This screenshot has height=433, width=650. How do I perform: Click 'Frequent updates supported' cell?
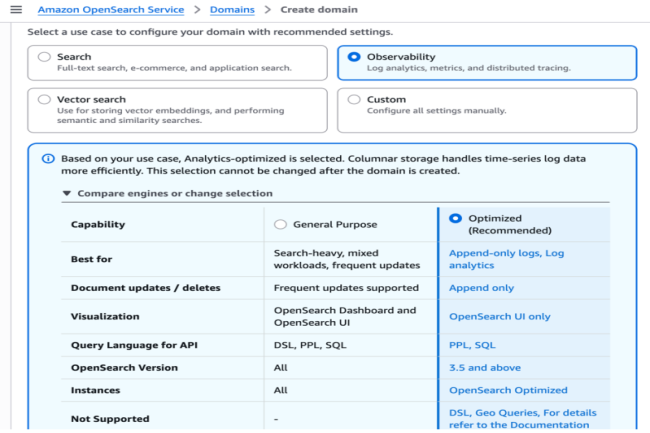click(x=346, y=288)
